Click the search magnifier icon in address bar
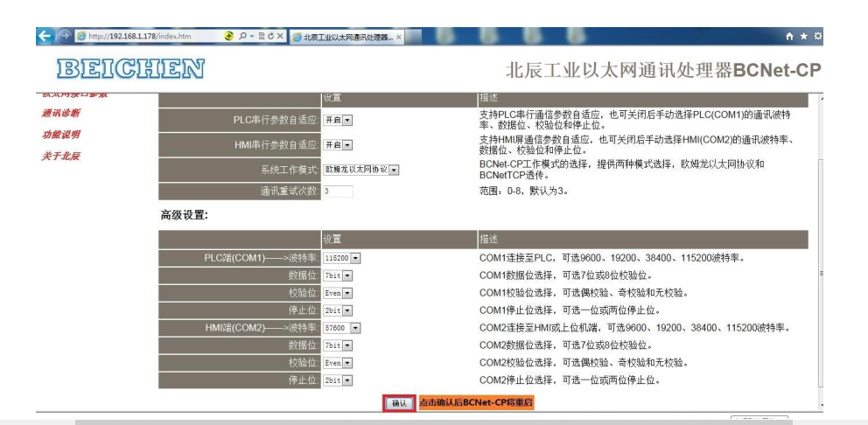Screen dimensions: 868x425 pos(241,37)
